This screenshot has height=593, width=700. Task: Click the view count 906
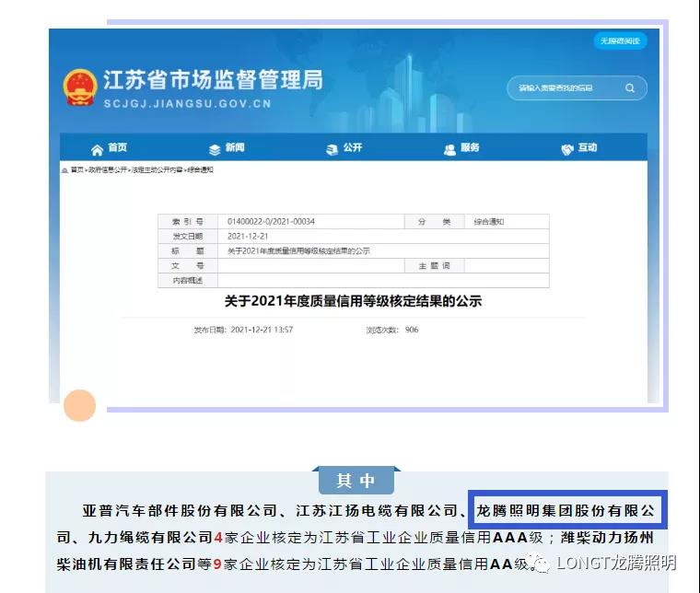(412, 330)
